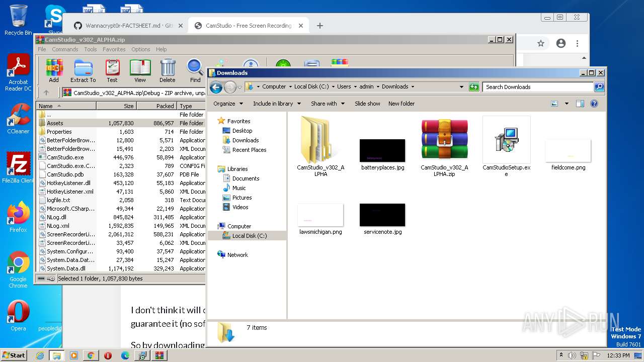The width and height of the screenshot is (644, 362).
Task: Expand the view options dropdown arrow
Action: [567, 104]
